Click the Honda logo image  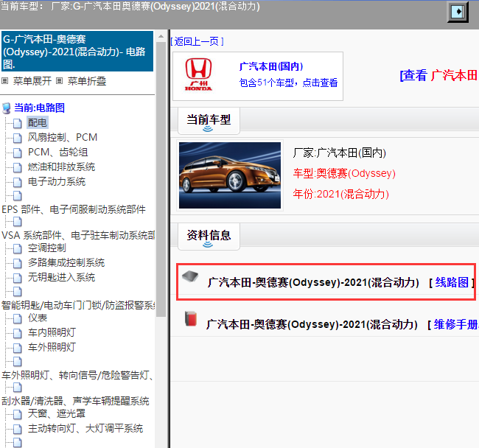198,74
